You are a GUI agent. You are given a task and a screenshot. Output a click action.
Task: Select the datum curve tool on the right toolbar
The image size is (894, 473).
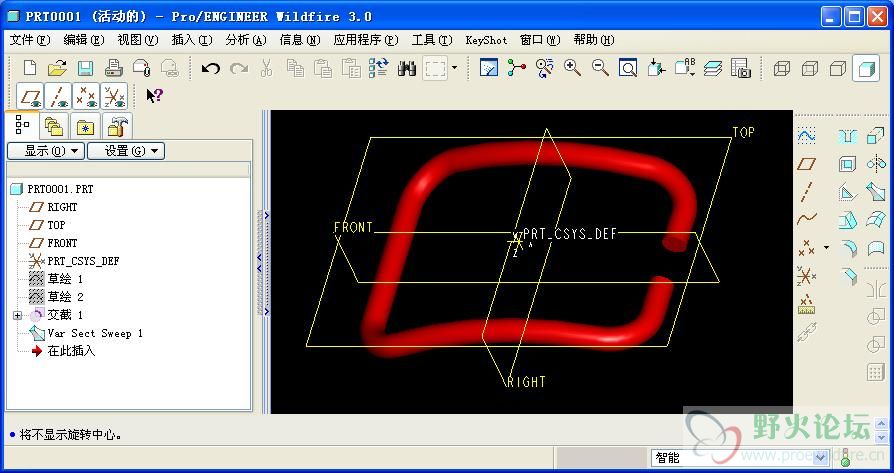click(806, 219)
